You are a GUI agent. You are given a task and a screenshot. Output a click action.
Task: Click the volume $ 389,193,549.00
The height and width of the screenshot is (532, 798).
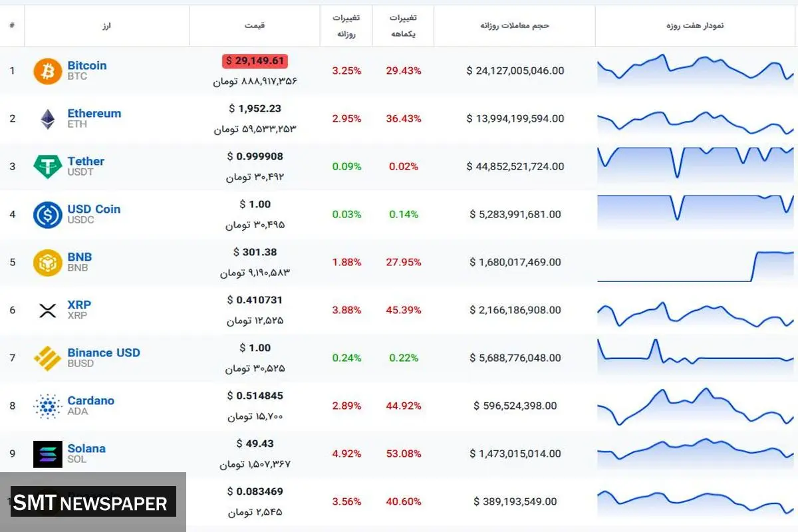pos(515,501)
